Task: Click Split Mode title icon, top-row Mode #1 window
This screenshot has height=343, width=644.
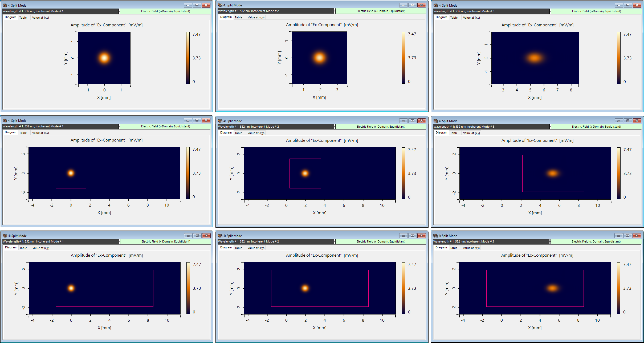Action: pos(5,5)
